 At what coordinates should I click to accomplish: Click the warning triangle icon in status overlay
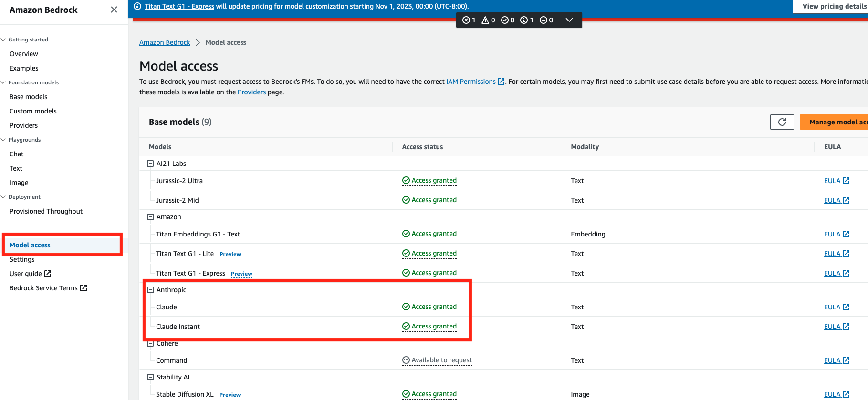click(x=485, y=20)
